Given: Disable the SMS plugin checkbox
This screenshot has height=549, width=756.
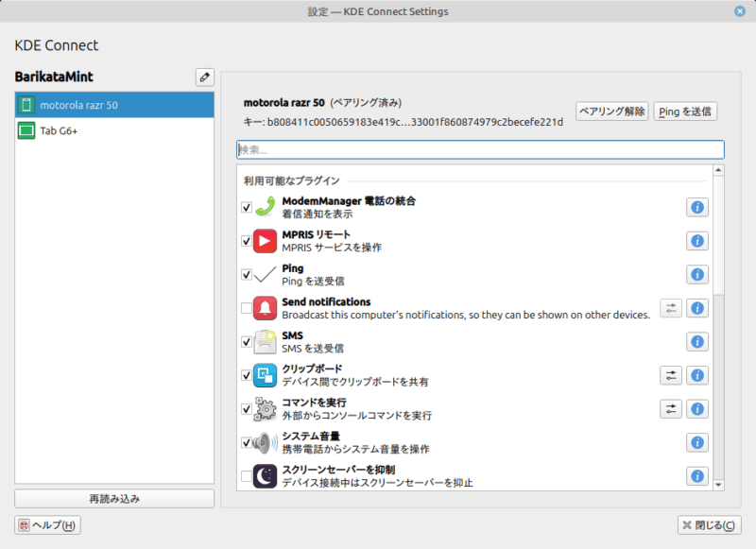Looking at the screenshot, I should point(247,341).
